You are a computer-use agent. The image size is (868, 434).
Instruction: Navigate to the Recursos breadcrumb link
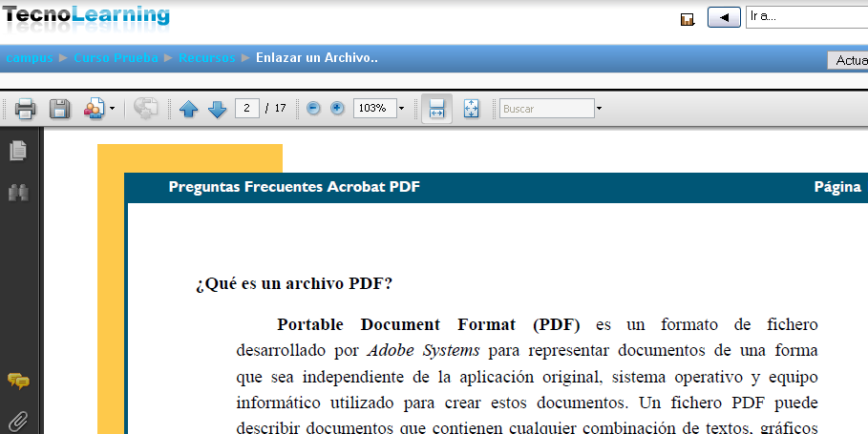click(x=206, y=58)
